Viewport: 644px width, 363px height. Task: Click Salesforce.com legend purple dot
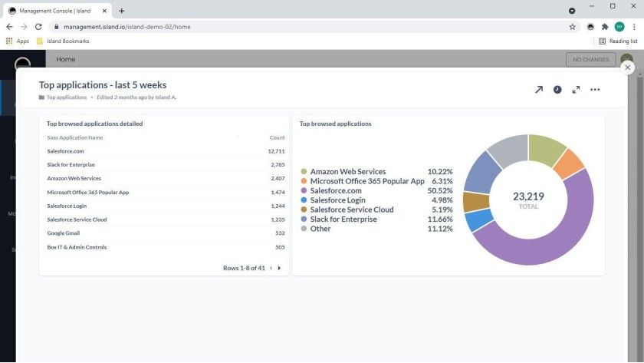pyautogui.click(x=304, y=190)
